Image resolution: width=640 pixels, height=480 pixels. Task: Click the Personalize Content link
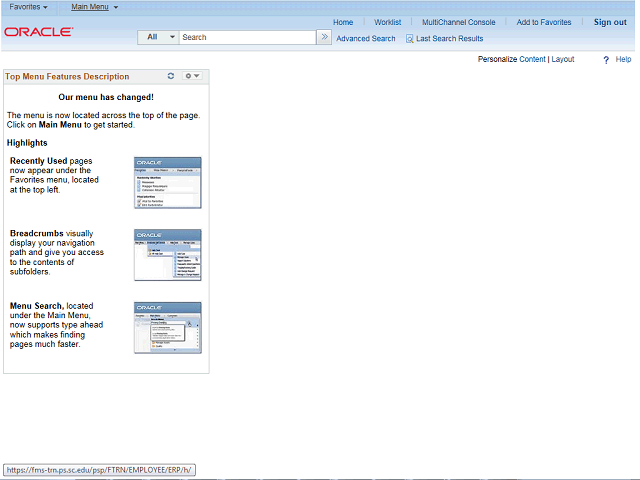tap(532, 59)
